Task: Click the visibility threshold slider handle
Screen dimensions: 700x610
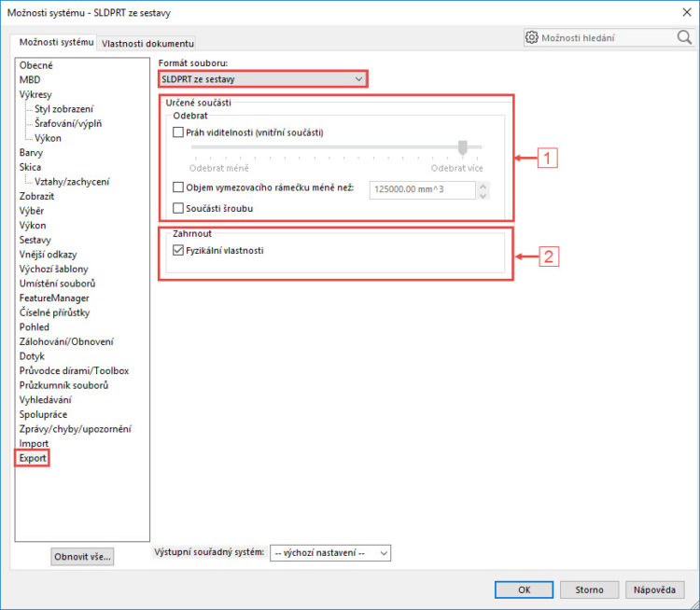Action: [x=463, y=147]
